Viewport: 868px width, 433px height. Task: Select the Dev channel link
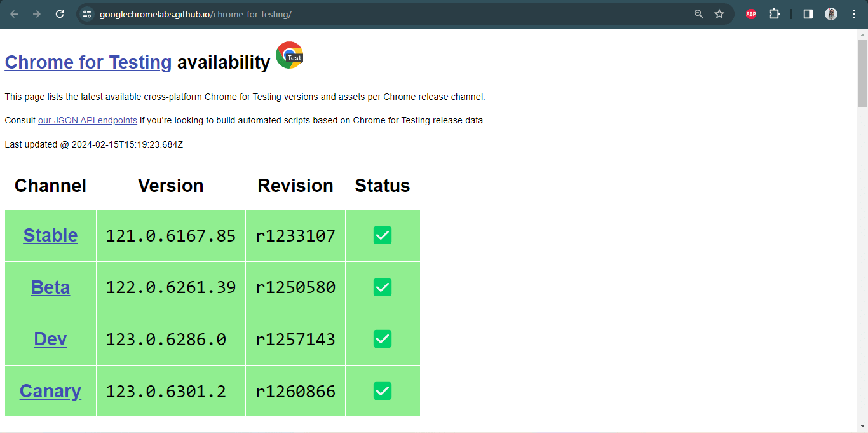point(50,339)
